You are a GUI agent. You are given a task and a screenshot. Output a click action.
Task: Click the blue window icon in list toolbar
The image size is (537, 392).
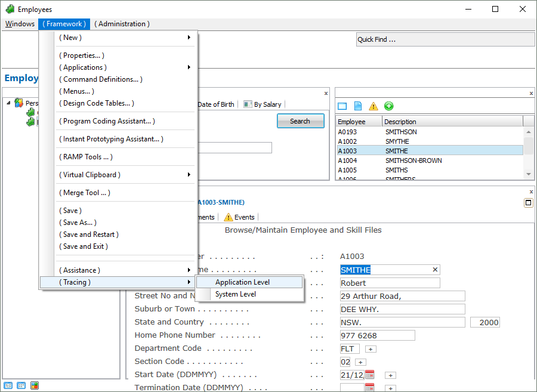pyautogui.click(x=342, y=106)
